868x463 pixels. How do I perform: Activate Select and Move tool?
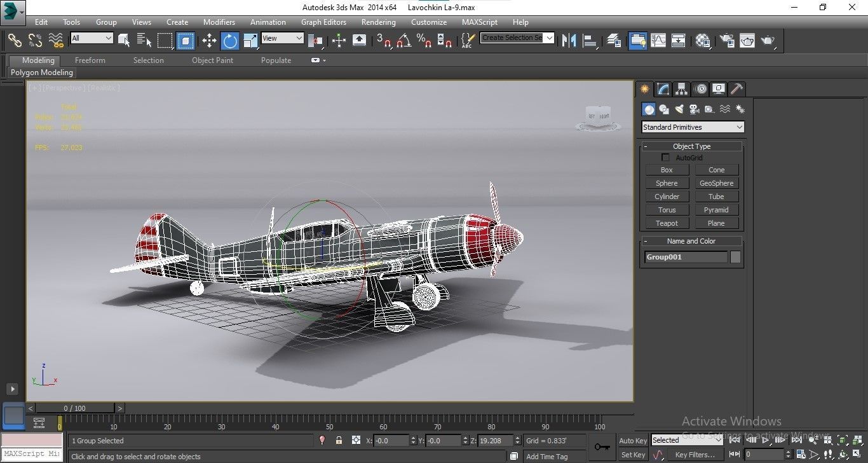pyautogui.click(x=209, y=41)
